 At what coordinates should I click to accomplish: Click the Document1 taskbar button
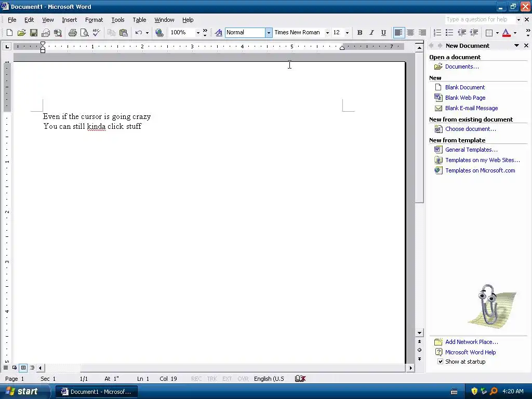96,392
